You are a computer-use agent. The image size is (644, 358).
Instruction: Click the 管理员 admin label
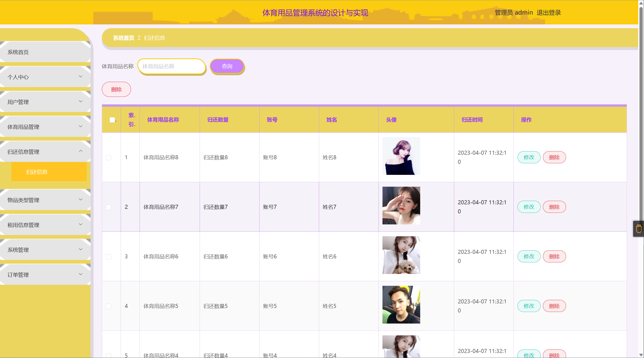[514, 13]
